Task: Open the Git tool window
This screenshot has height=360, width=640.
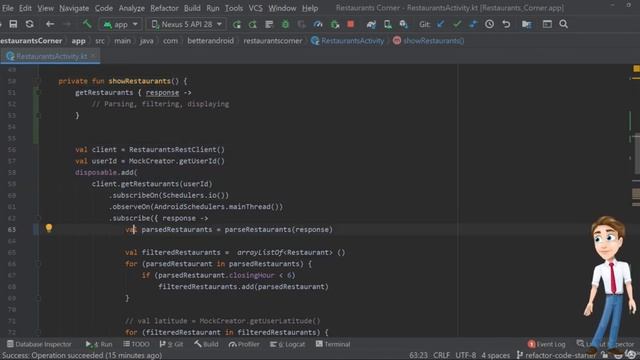Action: [x=171, y=344]
